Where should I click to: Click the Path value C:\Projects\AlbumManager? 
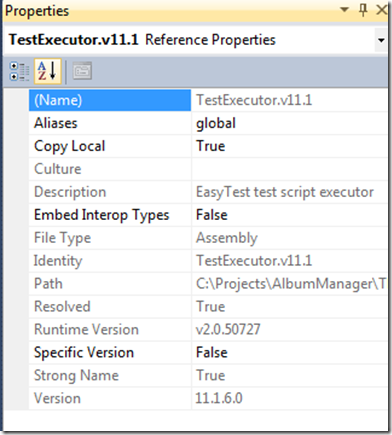(289, 284)
